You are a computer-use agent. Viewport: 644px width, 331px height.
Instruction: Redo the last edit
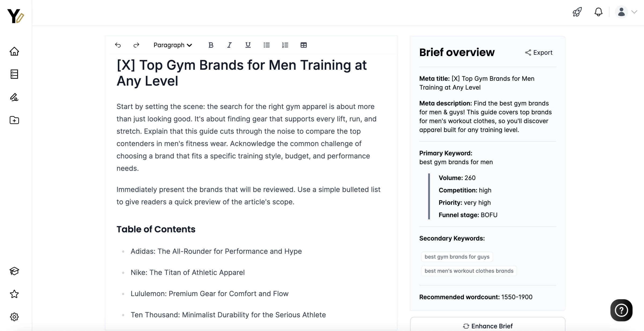136,45
